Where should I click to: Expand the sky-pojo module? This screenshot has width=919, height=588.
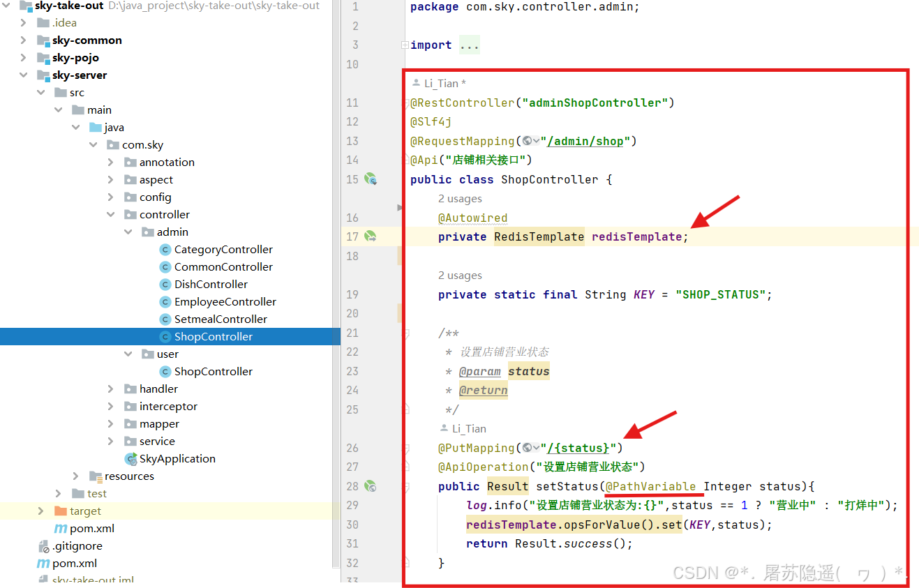(x=24, y=58)
